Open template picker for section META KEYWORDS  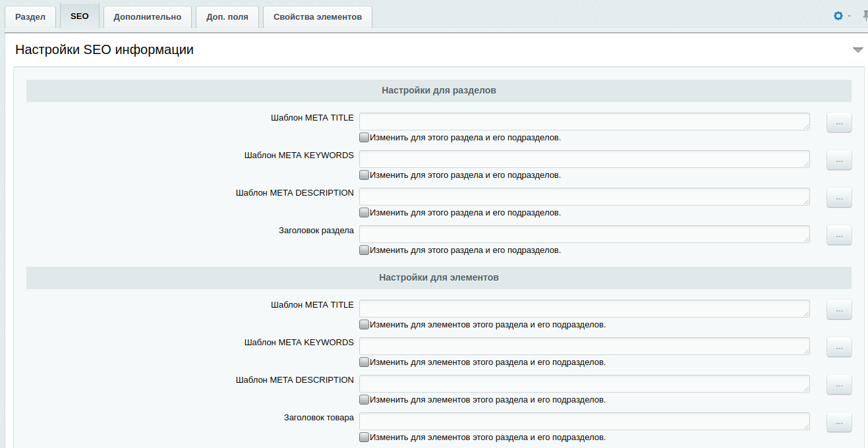point(839,160)
